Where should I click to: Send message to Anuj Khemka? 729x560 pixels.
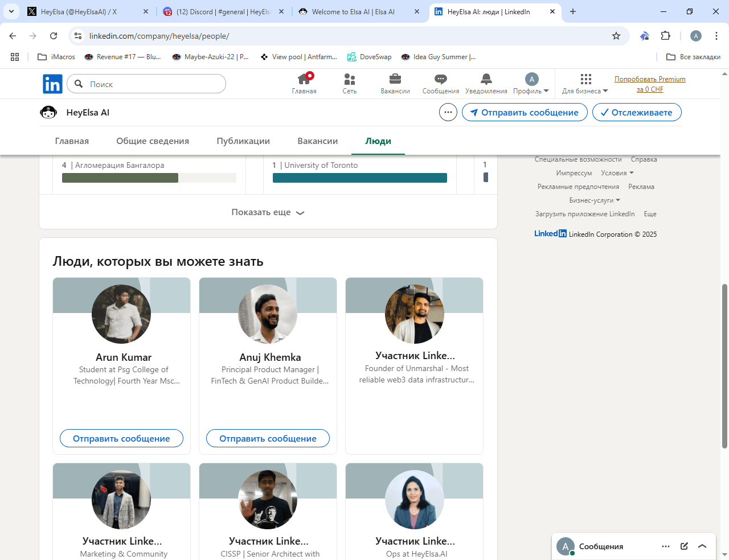coord(268,438)
